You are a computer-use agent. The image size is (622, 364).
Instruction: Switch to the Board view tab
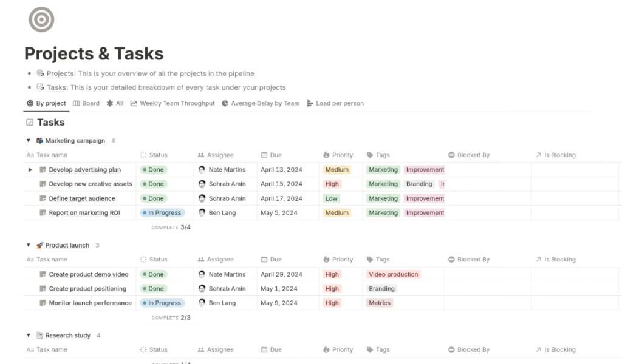point(86,103)
